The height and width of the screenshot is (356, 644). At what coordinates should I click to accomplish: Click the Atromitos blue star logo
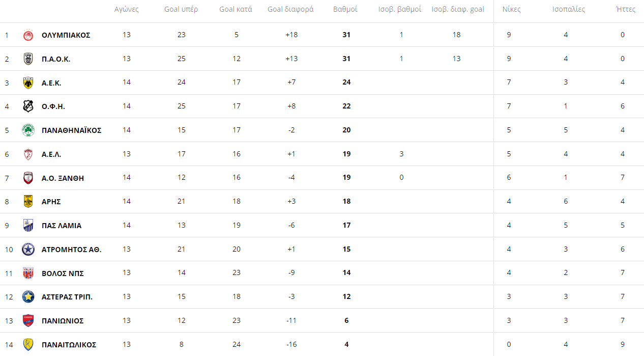coord(28,250)
